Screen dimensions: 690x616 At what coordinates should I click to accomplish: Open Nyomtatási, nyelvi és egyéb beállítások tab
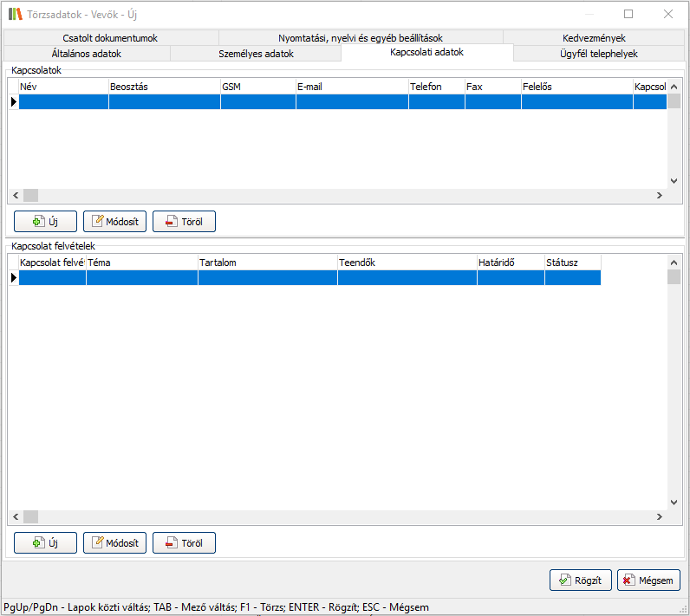(361, 38)
